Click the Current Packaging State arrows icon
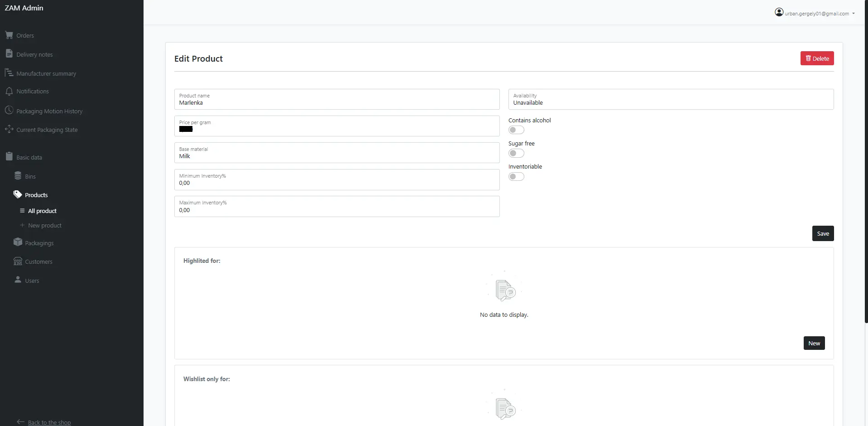868x426 pixels. click(9, 129)
